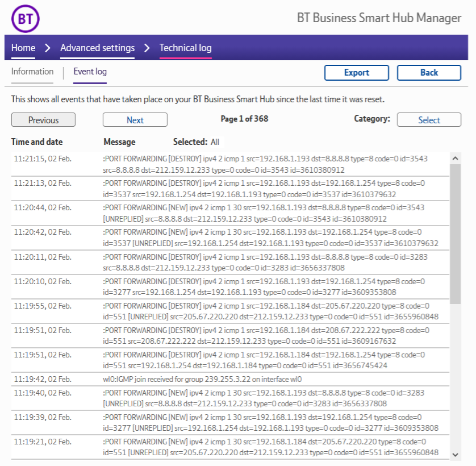Viewport: 476px width, 466px height.
Task: Click the scroll up arrow in event list
Action: pos(455,157)
